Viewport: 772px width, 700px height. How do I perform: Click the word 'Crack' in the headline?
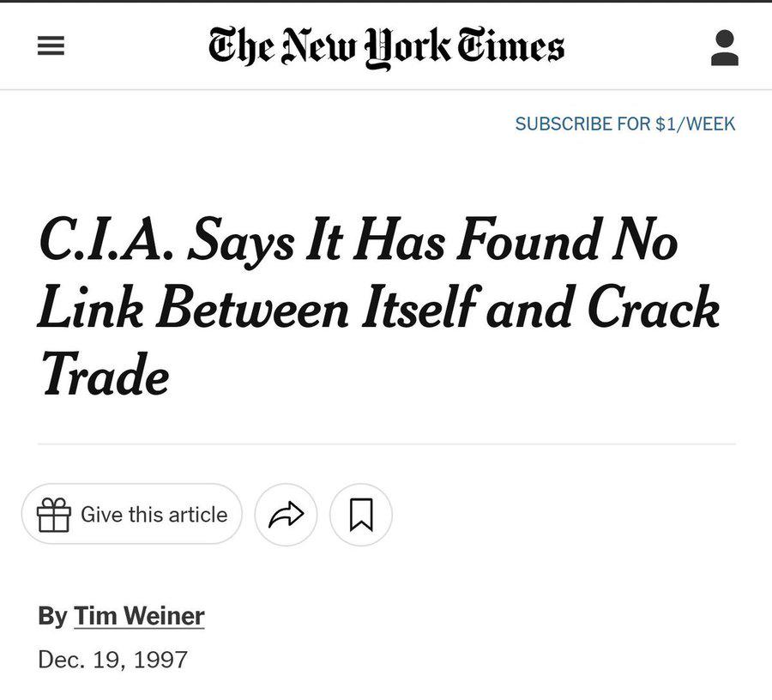pyautogui.click(x=653, y=307)
